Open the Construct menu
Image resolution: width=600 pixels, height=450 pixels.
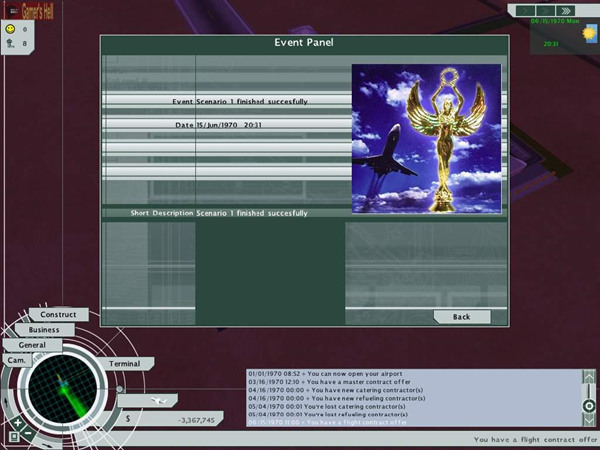(x=58, y=314)
